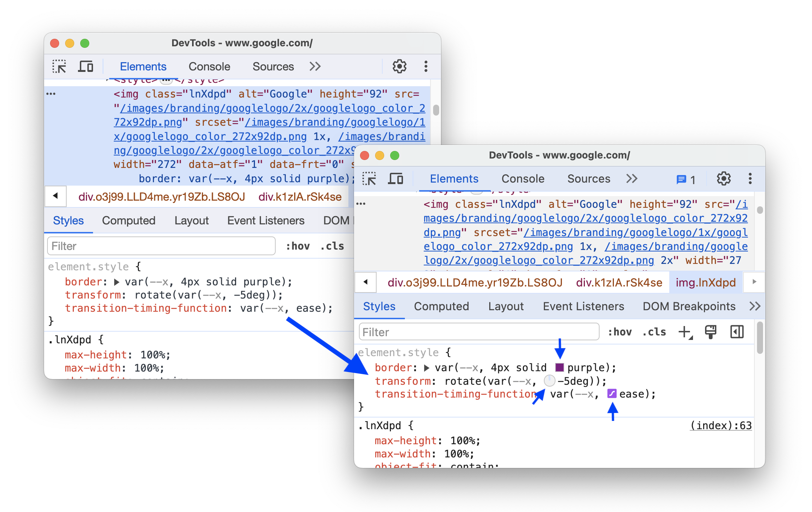The image size is (812, 512).
Task: Toggle the :hov pseudo-class states
Action: tap(619, 332)
